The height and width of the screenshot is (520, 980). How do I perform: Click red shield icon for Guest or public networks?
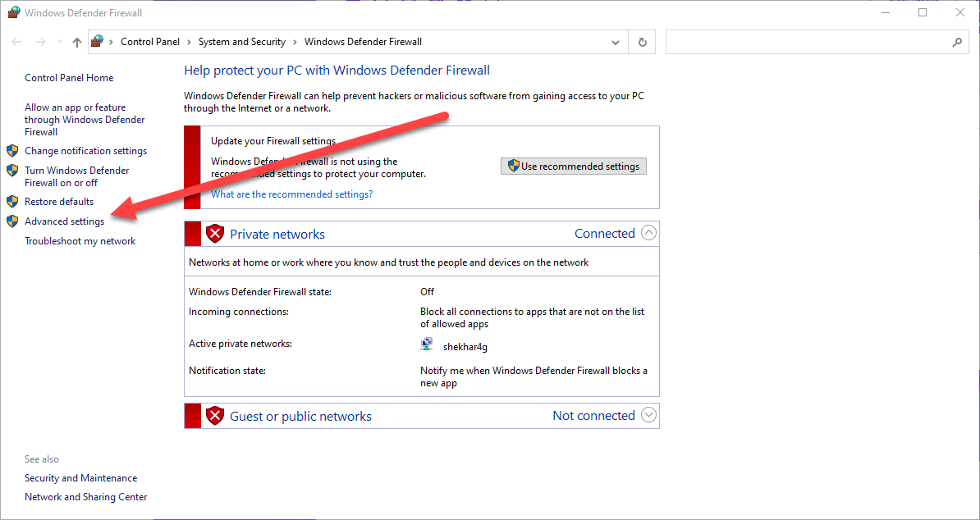click(215, 416)
